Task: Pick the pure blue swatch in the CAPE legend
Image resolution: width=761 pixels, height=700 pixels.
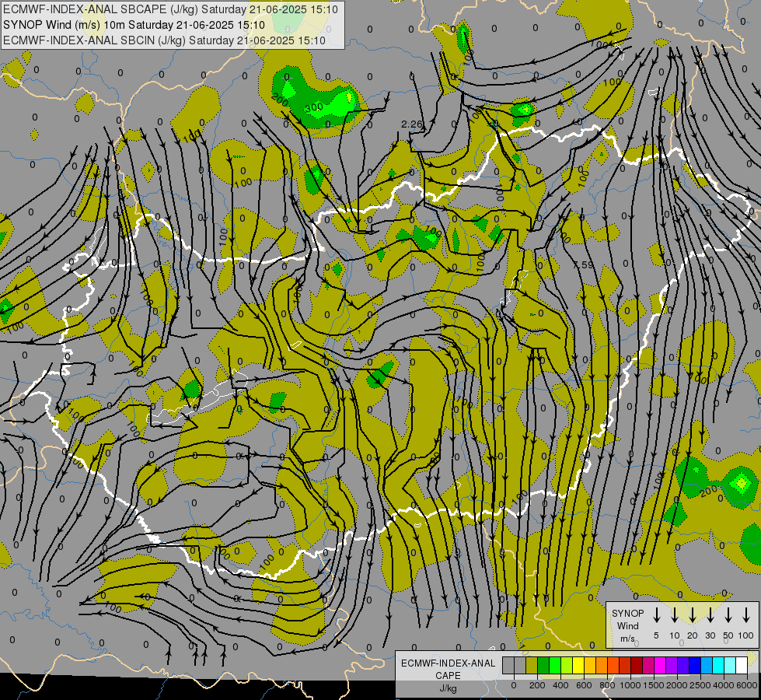Action: pyautogui.click(x=696, y=665)
